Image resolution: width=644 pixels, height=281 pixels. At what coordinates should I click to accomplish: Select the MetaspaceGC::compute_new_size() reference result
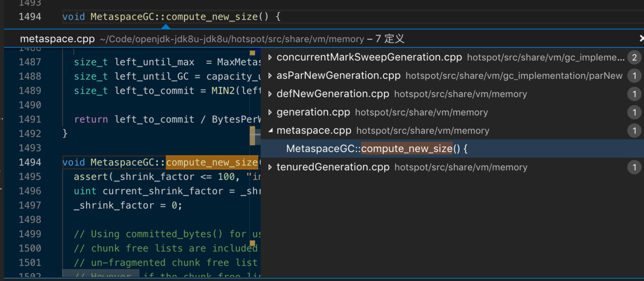(377, 149)
